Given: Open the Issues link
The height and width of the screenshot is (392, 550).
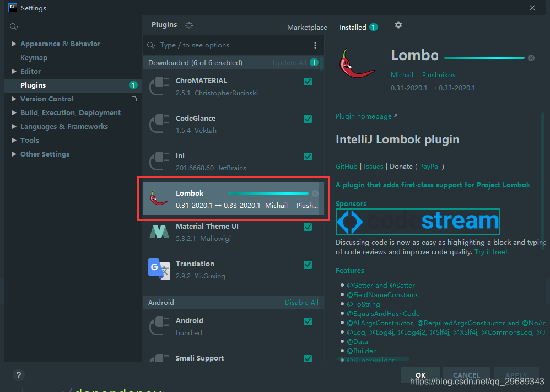Looking at the screenshot, I should 373,167.
